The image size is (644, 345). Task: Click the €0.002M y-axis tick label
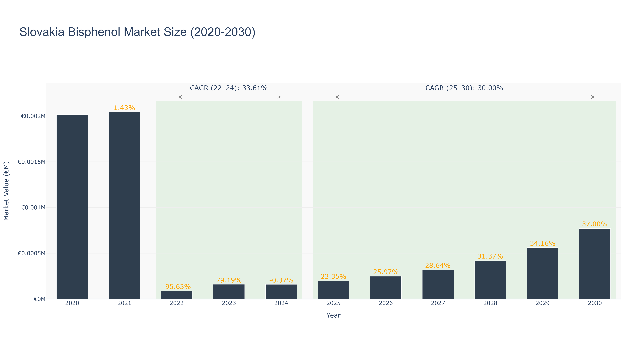33,116
